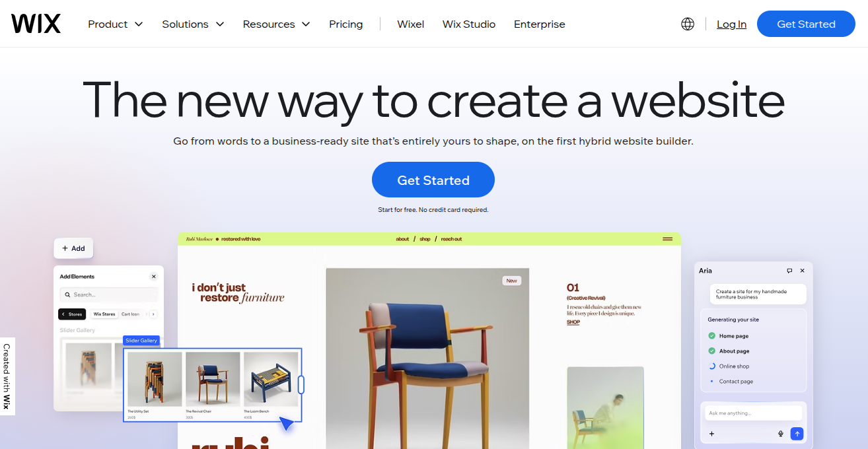Select the Revival Chair gallery thumbnail
Viewport: 868px width, 449px height.
pos(213,379)
